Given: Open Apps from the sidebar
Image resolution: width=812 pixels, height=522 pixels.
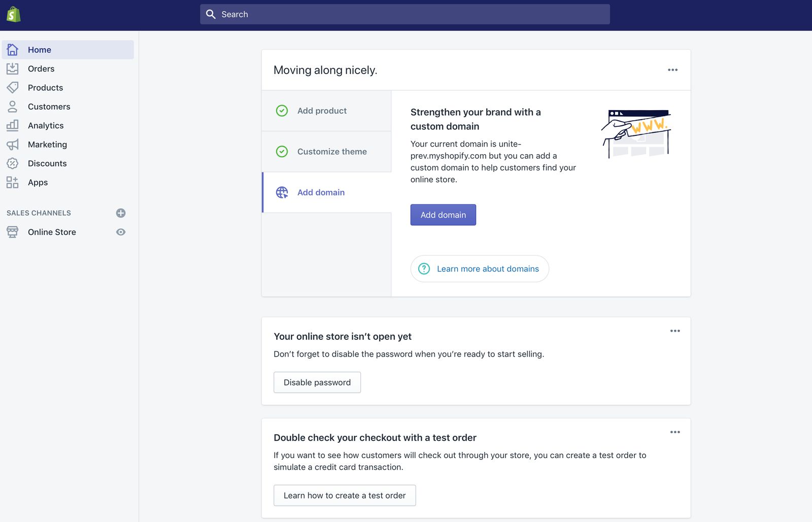Looking at the screenshot, I should 68,182.
